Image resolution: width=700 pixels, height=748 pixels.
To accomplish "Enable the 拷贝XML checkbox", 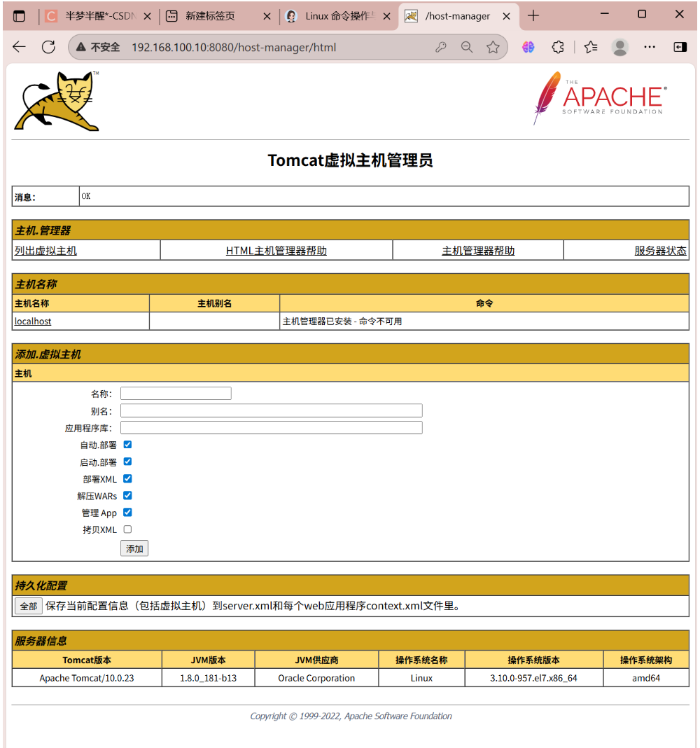I will [128, 529].
